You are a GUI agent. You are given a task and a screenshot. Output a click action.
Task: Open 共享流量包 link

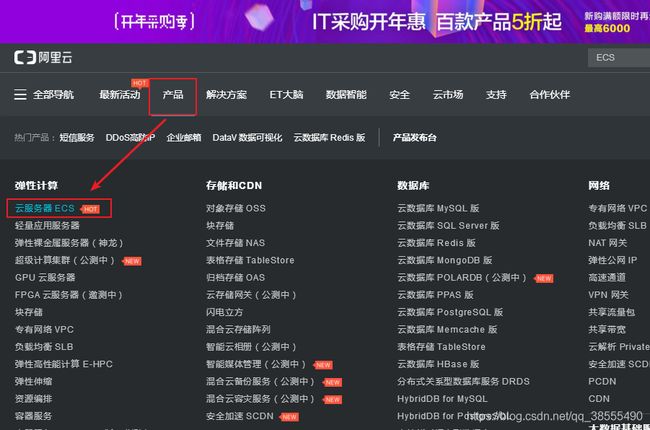611,312
